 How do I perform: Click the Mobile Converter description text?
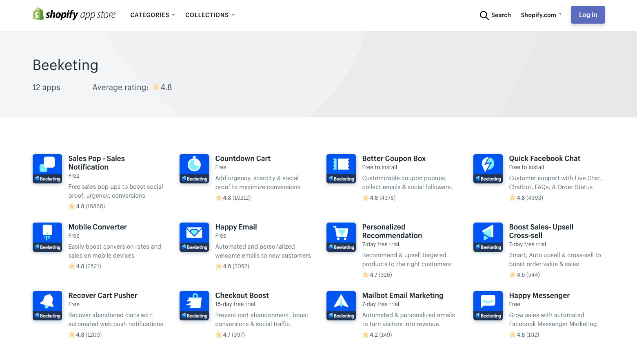[115, 251]
